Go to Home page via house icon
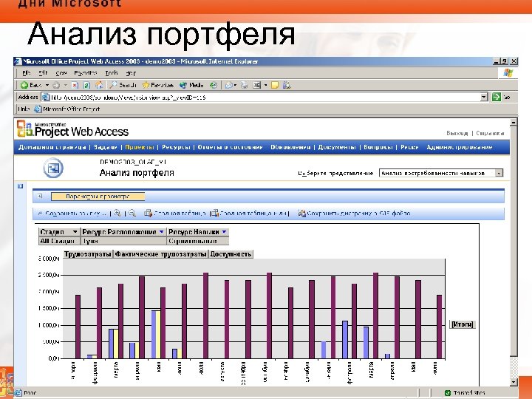The width and height of the screenshot is (532, 399). [x=99, y=85]
